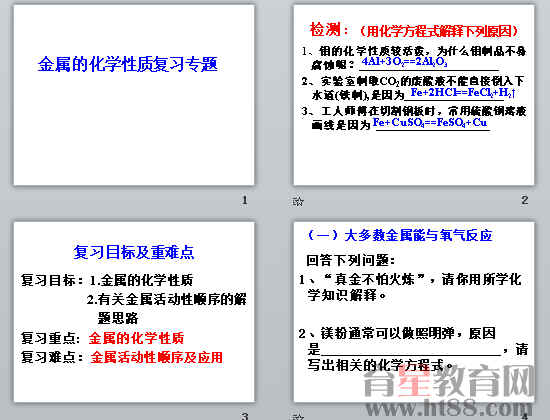
Task: Click the equation 4Al+3O2==2Al2O3
Action: [x=404, y=62]
